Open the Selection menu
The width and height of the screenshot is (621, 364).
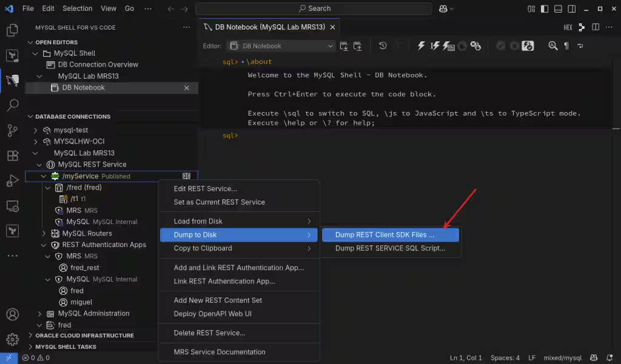pos(77,8)
